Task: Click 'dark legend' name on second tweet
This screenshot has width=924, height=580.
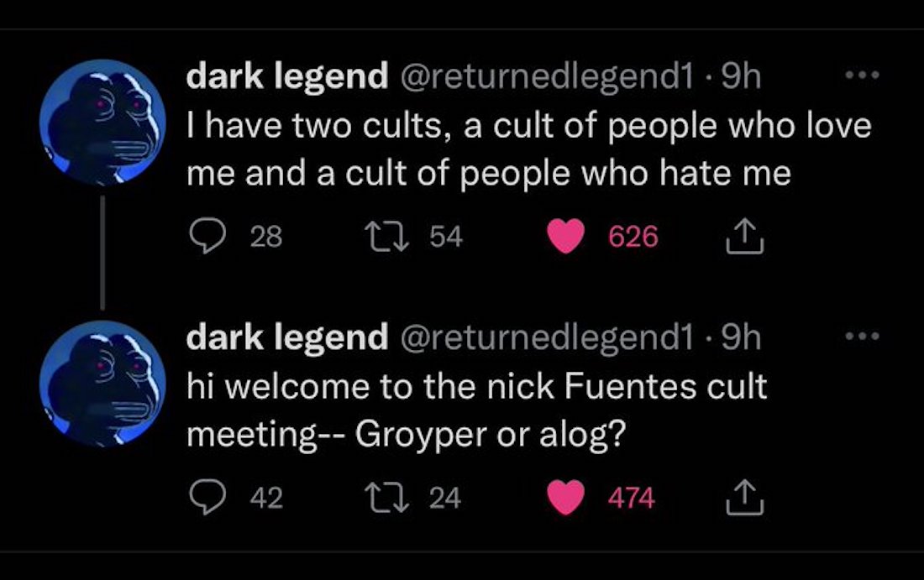Action: [x=286, y=338]
